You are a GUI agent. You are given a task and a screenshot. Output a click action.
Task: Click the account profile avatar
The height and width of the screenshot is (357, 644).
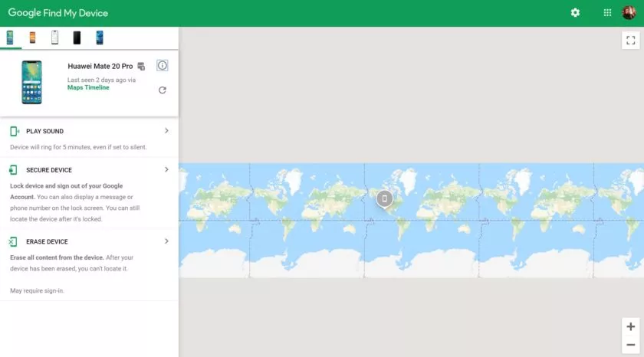point(629,13)
